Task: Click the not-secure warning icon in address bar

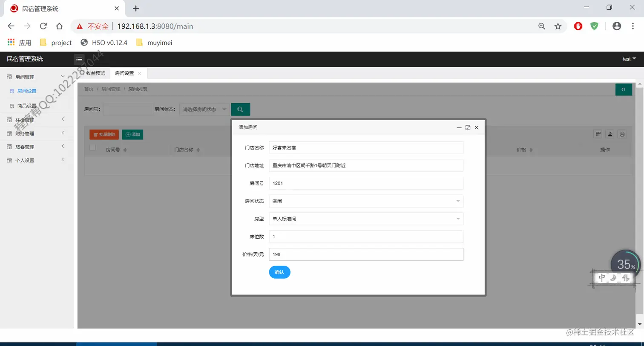Action: (x=80, y=26)
